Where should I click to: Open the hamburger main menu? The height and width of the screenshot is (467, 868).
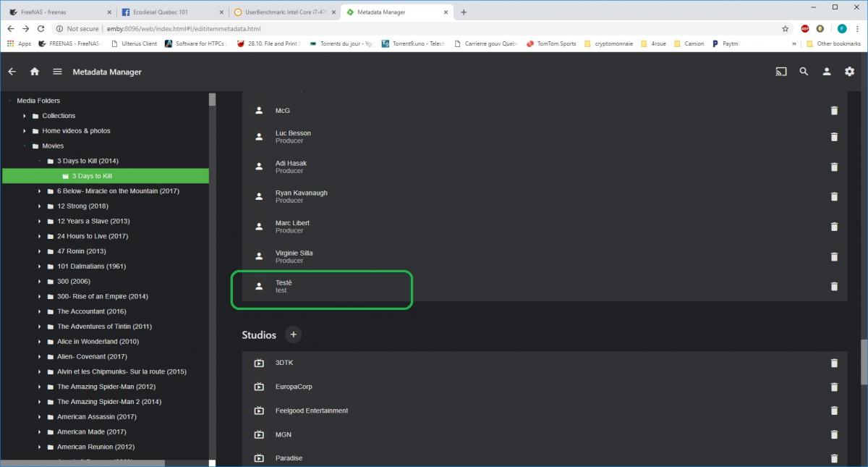pos(57,72)
